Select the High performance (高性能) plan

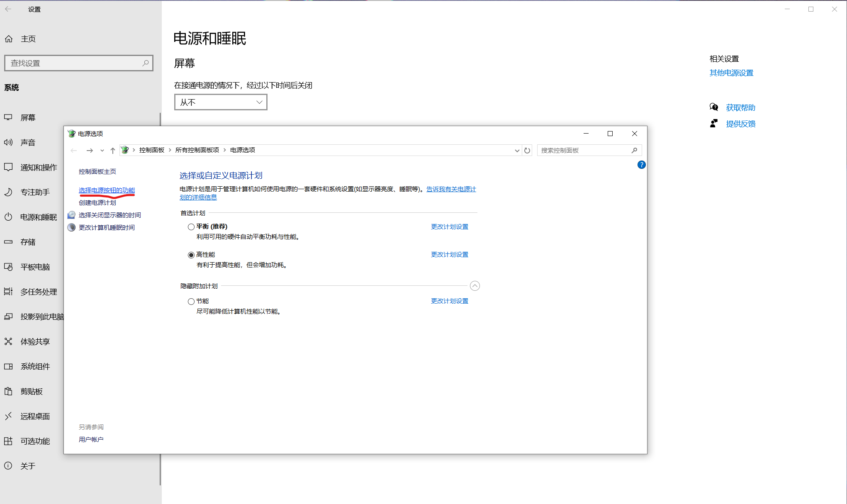tap(191, 255)
